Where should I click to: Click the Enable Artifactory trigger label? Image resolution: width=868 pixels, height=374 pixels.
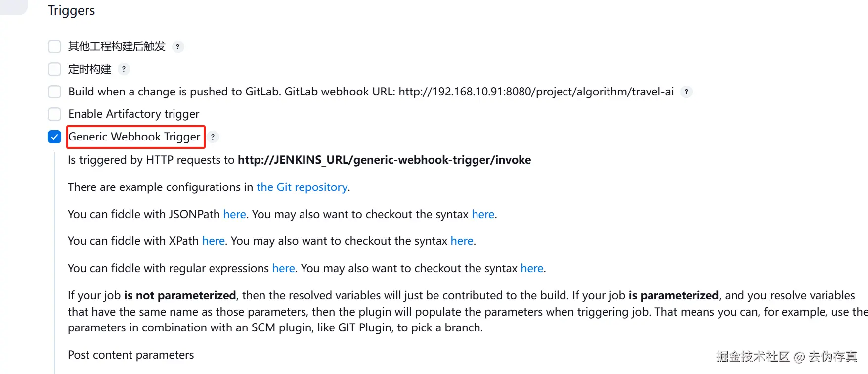coord(134,114)
